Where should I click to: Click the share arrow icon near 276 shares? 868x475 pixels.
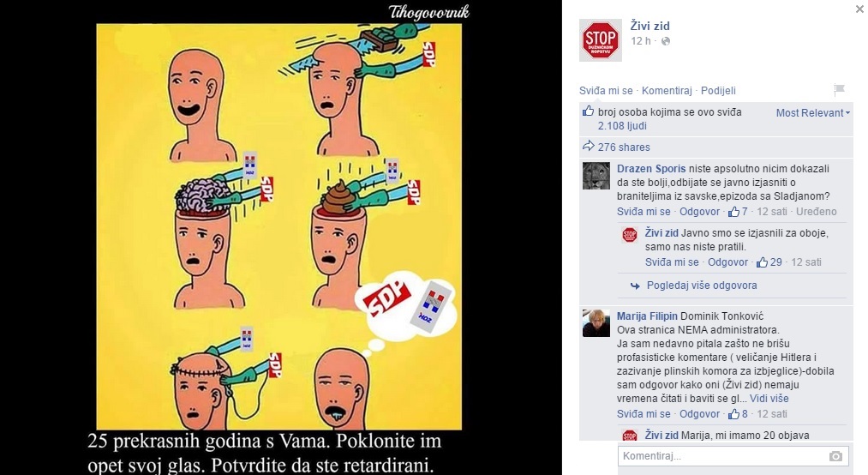(x=588, y=146)
